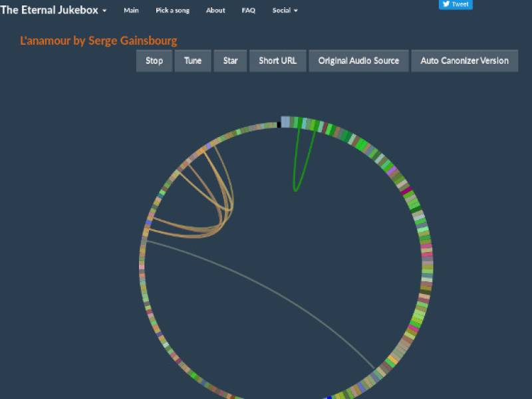Open the Original Audio Source
Screen dimensions: 532x399
point(358,61)
